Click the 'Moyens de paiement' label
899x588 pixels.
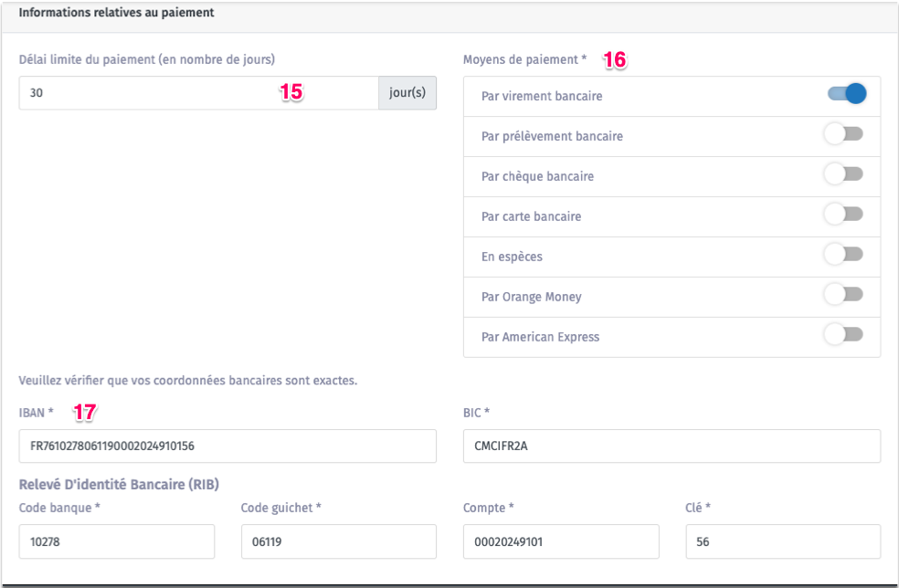524,60
